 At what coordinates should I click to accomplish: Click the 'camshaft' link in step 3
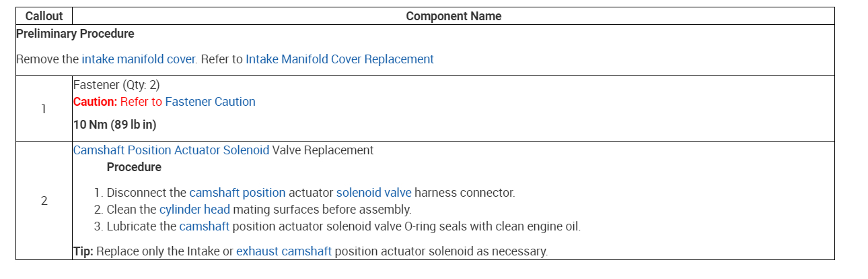pyautogui.click(x=204, y=226)
